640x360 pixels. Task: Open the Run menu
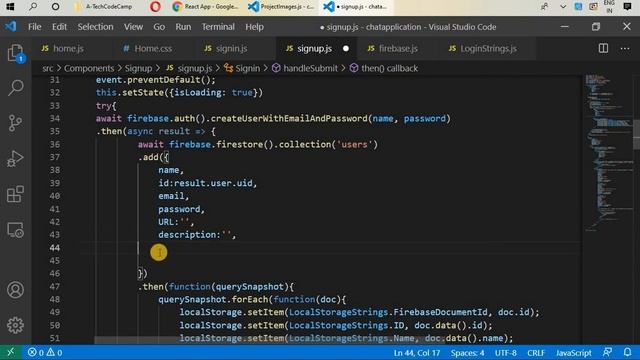[x=183, y=27]
